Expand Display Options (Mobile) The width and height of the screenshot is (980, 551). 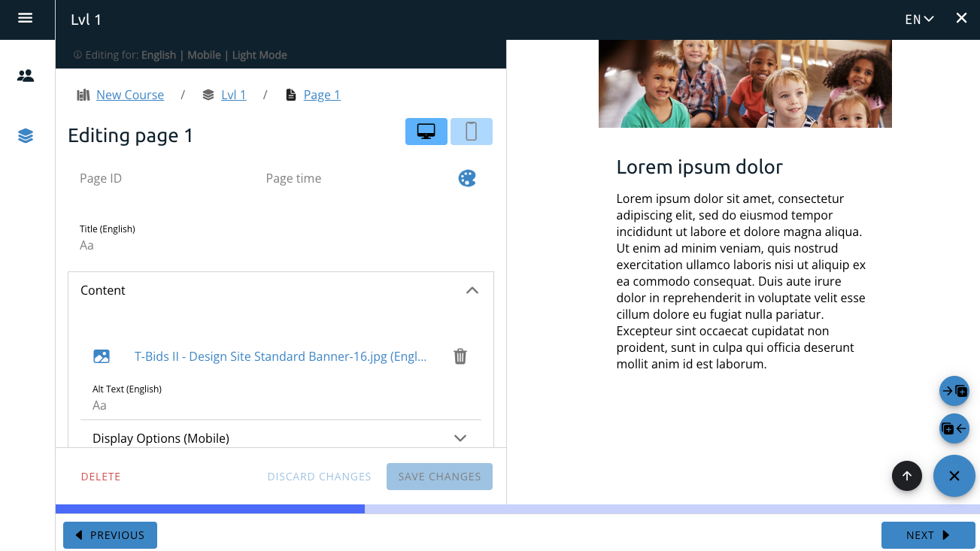pos(460,438)
